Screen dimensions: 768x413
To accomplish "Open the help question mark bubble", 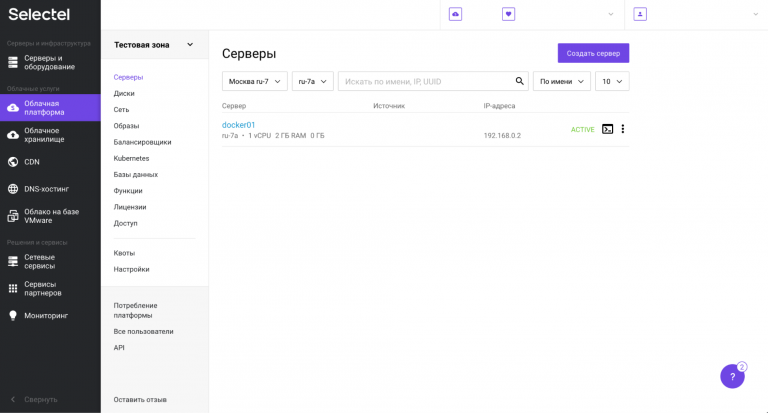I will (732, 376).
